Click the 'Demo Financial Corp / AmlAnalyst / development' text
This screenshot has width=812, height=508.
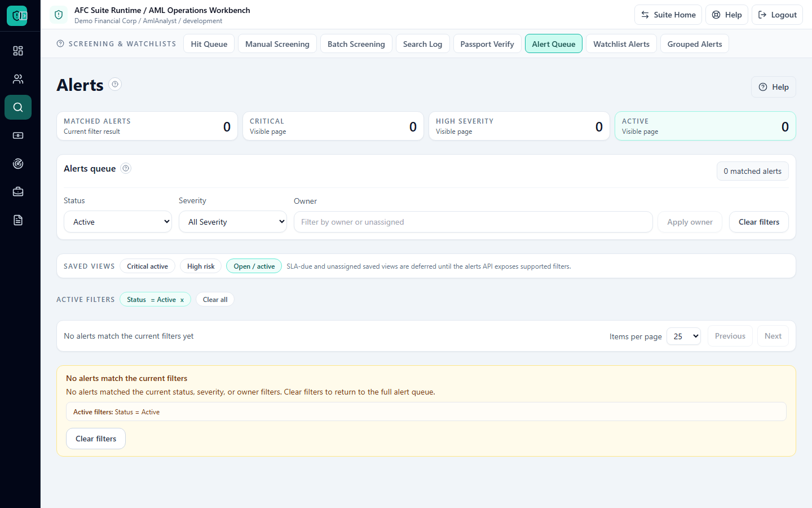coord(148,21)
